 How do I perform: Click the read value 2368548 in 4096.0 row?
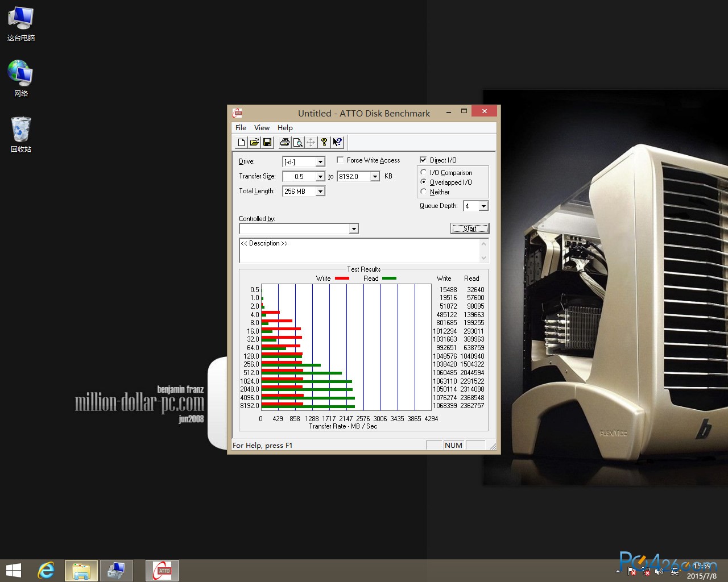point(473,398)
